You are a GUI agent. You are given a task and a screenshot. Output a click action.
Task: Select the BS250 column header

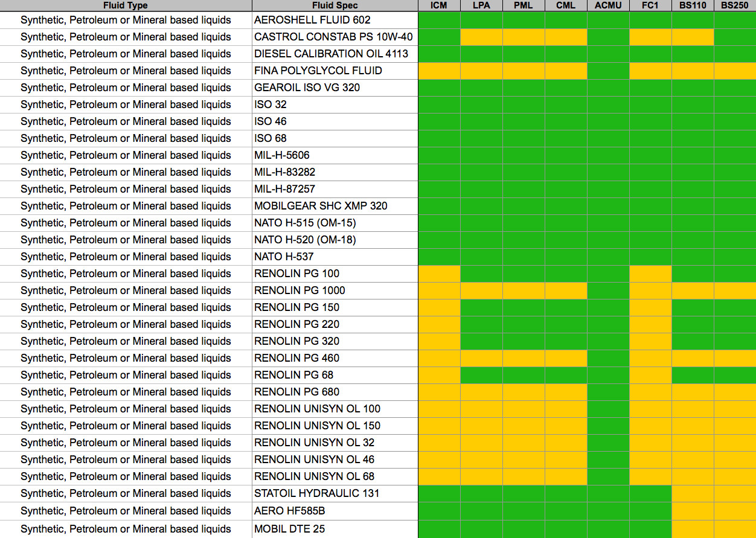click(735, 5)
